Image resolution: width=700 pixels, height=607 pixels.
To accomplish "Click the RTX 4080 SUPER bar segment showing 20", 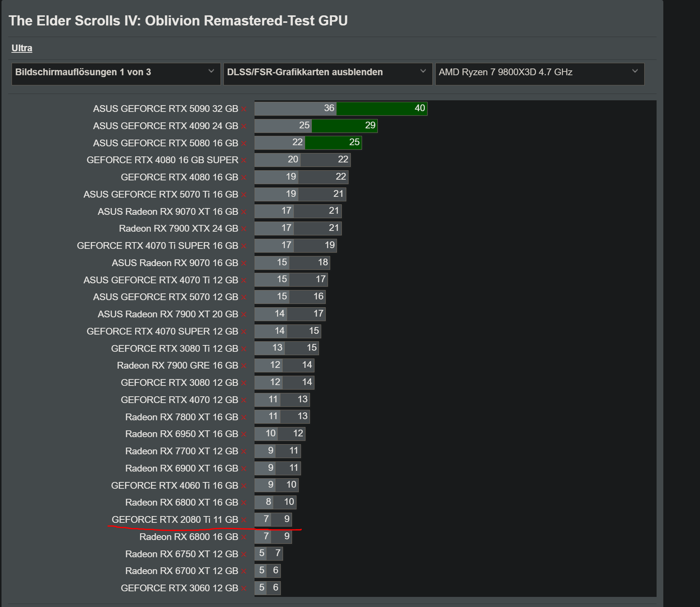I will tap(277, 160).
